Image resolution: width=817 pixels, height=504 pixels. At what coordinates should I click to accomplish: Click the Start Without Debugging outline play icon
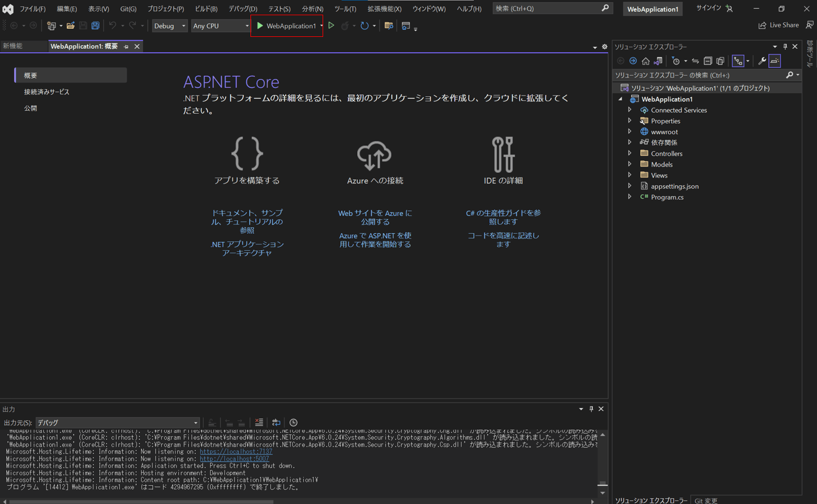point(331,26)
